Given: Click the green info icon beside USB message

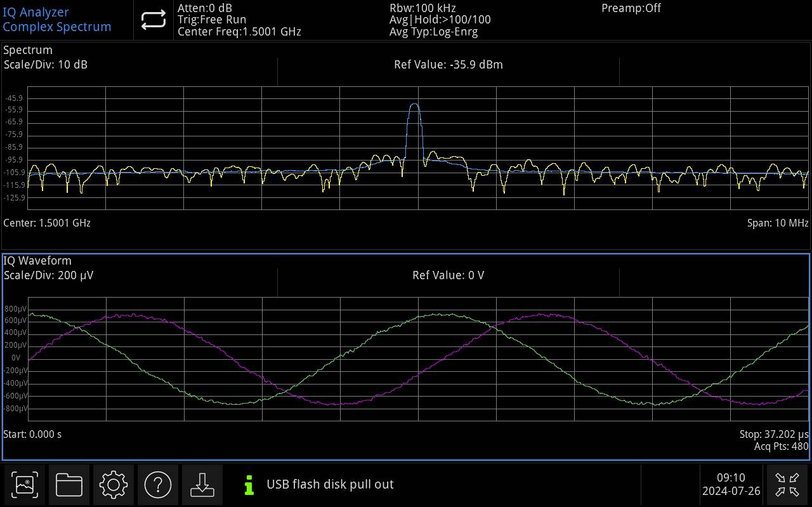Looking at the screenshot, I should click(248, 484).
